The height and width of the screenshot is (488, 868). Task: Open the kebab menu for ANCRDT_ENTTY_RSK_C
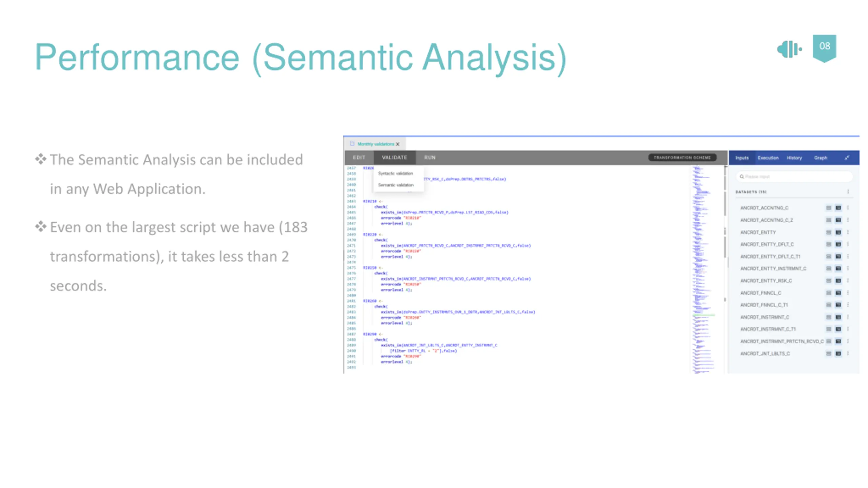pos(848,281)
